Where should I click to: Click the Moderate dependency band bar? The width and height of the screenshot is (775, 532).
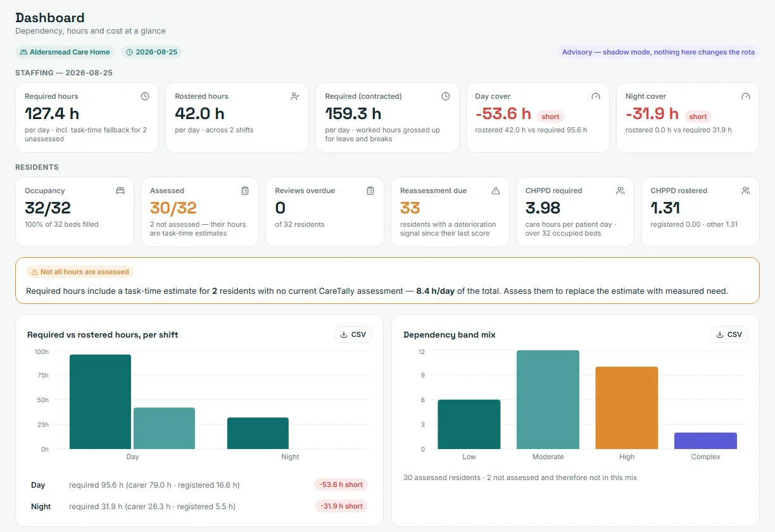[548, 400]
